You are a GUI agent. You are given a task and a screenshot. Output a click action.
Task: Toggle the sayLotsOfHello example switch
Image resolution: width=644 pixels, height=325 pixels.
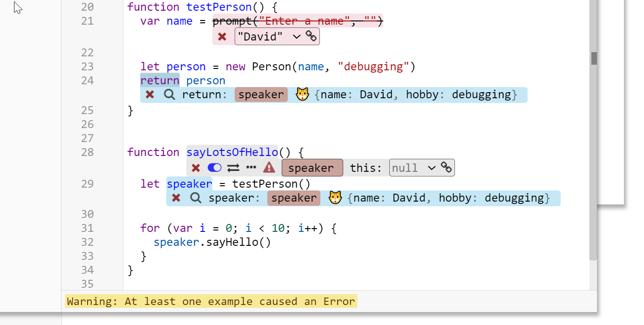(214, 168)
